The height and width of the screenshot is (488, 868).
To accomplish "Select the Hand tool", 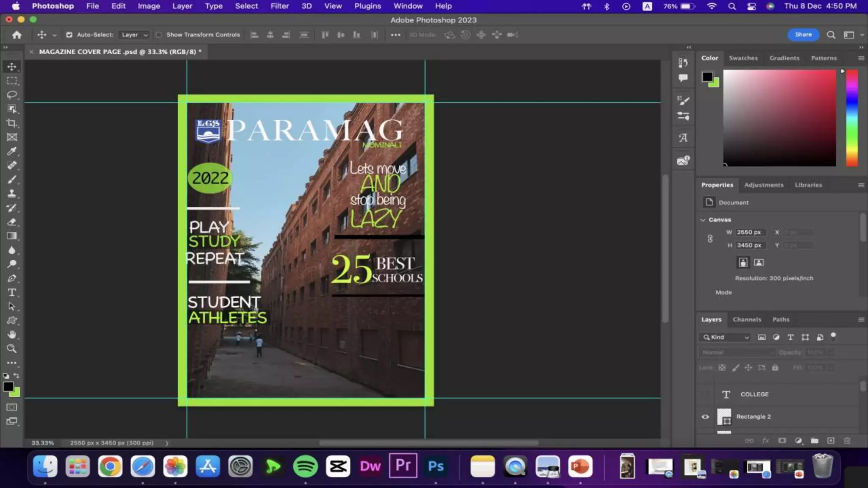I will 12,335.
